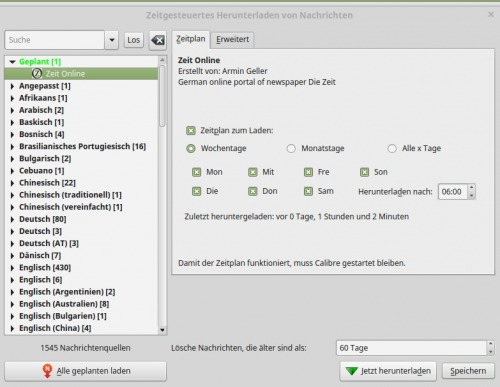500x387 pixels.
Task: Click the recipe list scrollbar thumb
Action: (162, 96)
